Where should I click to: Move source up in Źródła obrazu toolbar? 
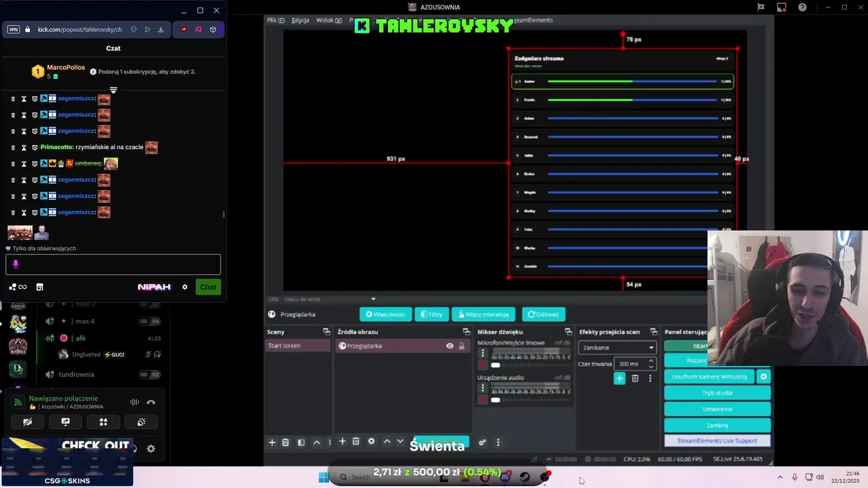click(387, 442)
